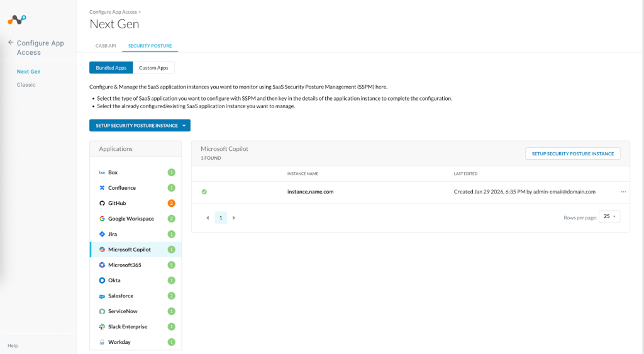The height and width of the screenshot is (354, 644).
Task: Open the Setup Security Posture Instance dropdown
Action: click(x=140, y=125)
